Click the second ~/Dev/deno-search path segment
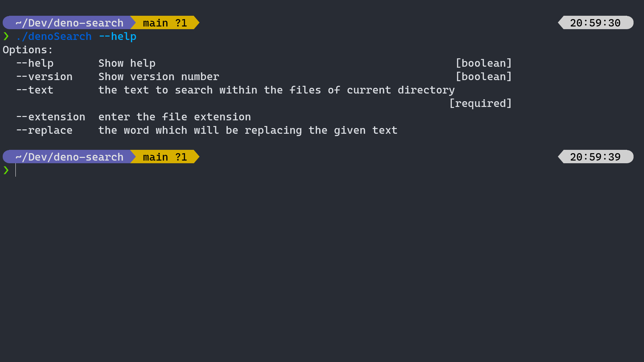The width and height of the screenshot is (644, 362). point(69,157)
